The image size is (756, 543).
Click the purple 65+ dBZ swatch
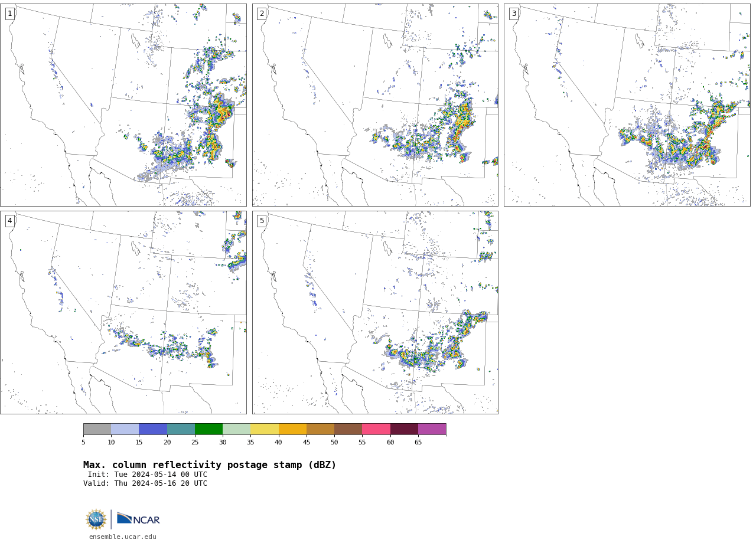click(432, 429)
